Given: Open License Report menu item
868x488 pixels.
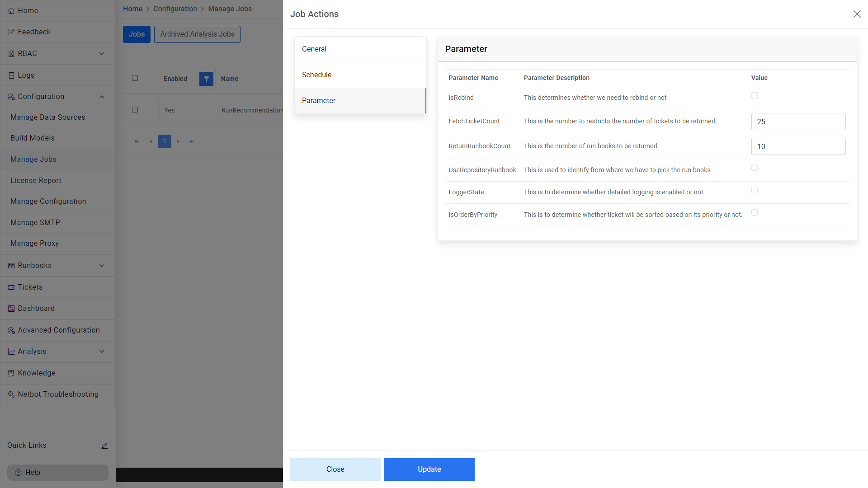Looking at the screenshot, I should [58, 181].
